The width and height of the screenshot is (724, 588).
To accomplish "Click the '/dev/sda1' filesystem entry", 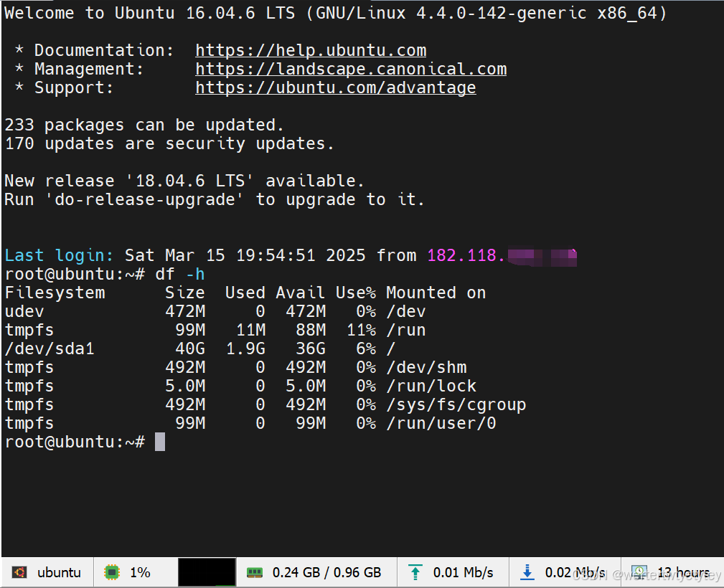I will [x=50, y=349].
